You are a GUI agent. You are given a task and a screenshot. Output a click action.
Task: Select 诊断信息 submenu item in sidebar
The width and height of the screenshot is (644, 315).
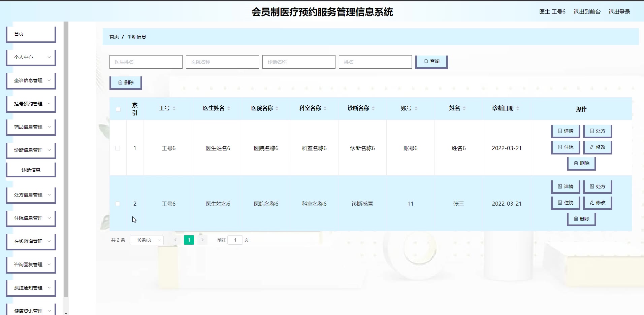click(31, 170)
